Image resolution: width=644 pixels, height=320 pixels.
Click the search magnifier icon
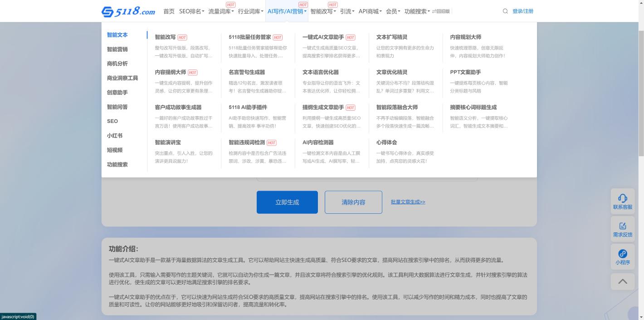click(x=505, y=11)
